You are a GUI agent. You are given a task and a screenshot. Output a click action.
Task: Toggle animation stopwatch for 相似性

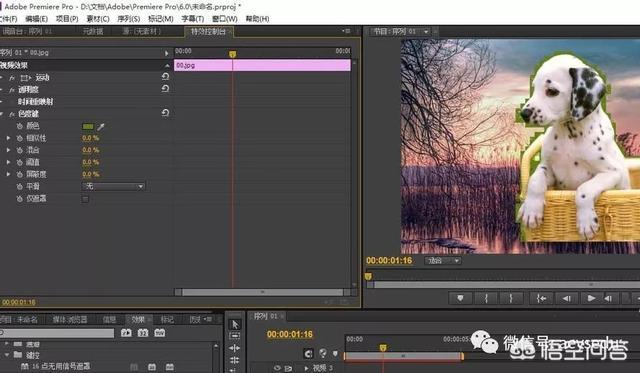coord(19,138)
